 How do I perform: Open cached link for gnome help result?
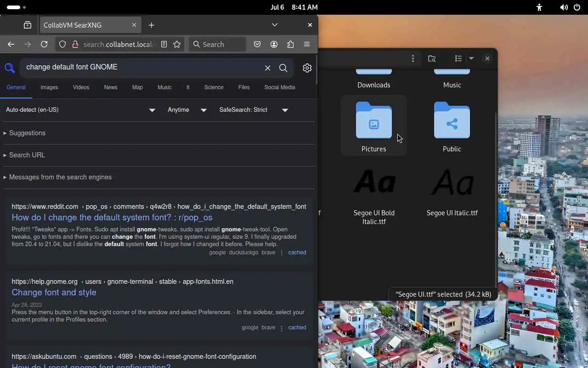(297, 328)
